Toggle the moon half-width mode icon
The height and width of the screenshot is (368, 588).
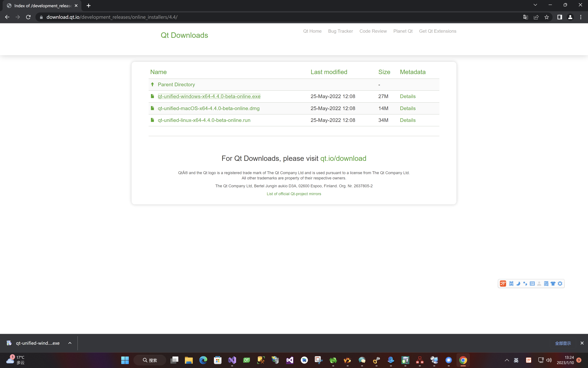518,284
